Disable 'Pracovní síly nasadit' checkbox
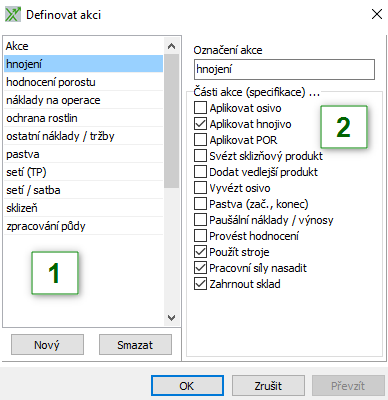The image size is (388, 400). (200, 268)
